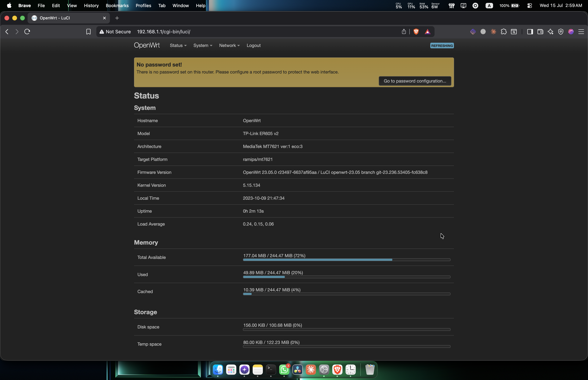This screenshot has width=588, height=380.
Task: Open the Brave Wallet icon
Action: pyautogui.click(x=540, y=32)
